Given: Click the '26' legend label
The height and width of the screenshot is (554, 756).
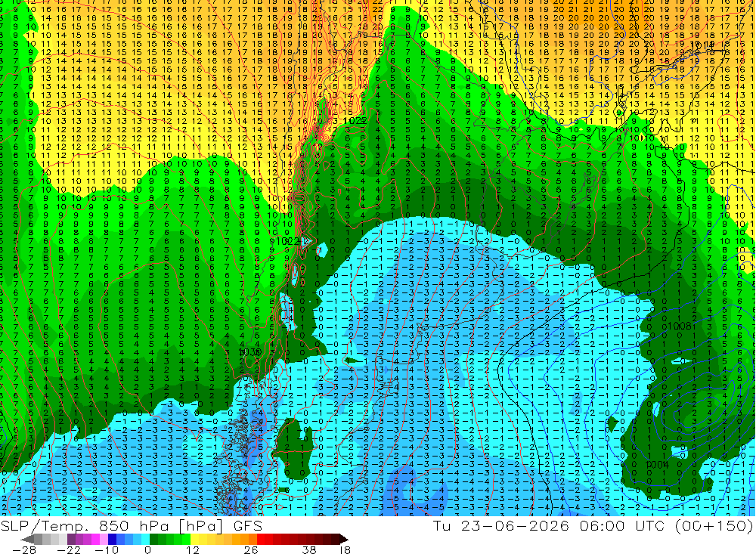Looking at the screenshot, I should click(250, 550).
